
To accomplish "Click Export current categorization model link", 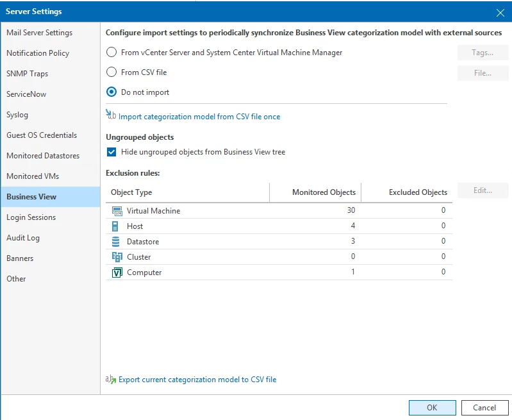I will click(197, 380).
